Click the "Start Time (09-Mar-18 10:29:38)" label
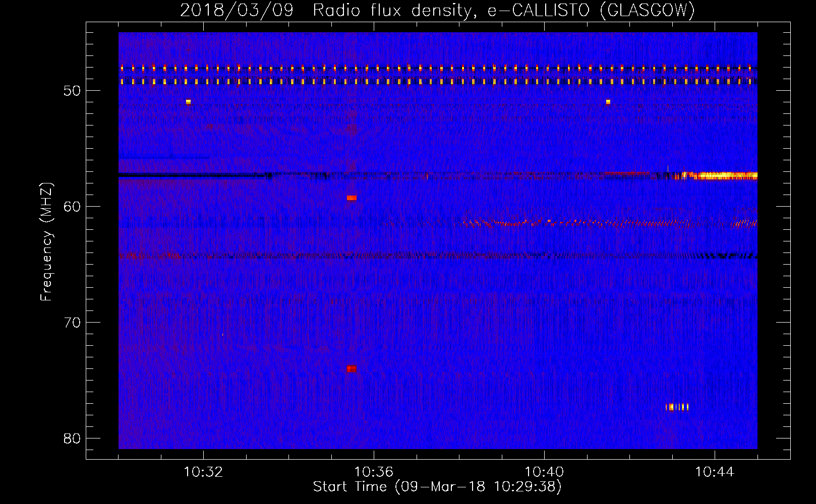The image size is (816, 504). (437, 487)
